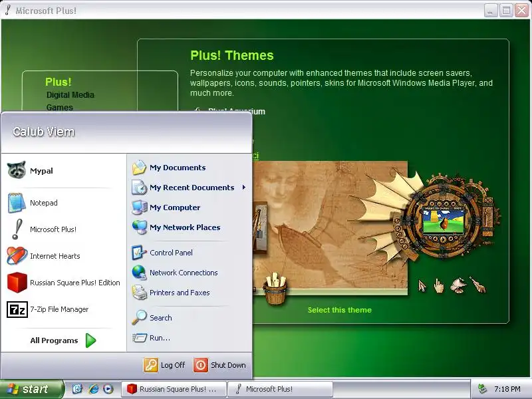Open Games section in Plus! sidebar
Screen dimensions: 532x399
tap(59, 107)
